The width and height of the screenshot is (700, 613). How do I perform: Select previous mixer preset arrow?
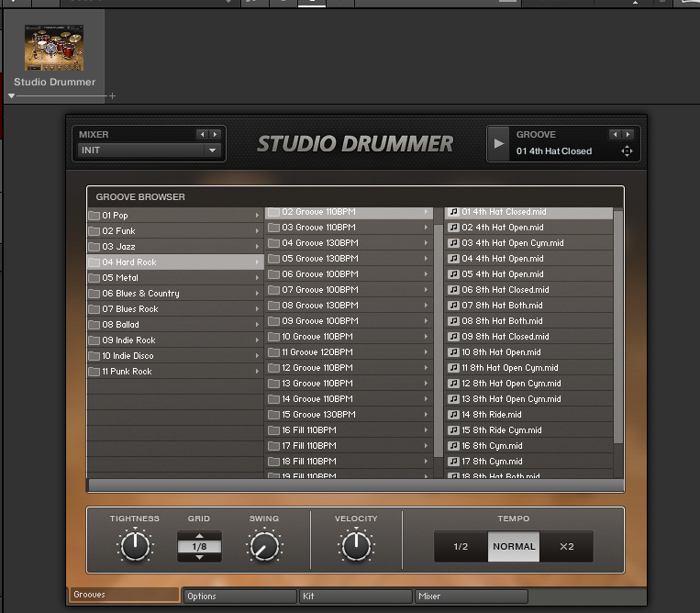tap(202, 134)
